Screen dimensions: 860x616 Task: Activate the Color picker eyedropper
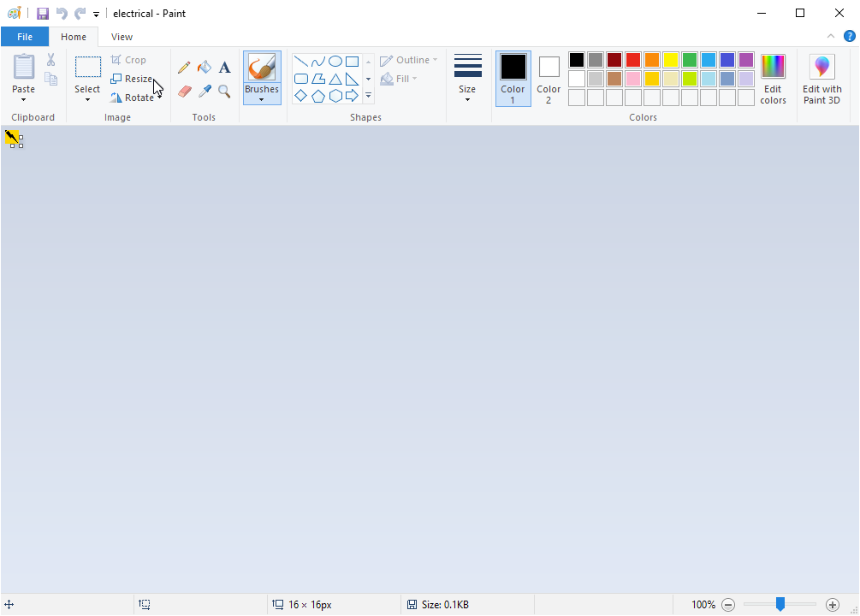pos(205,91)
